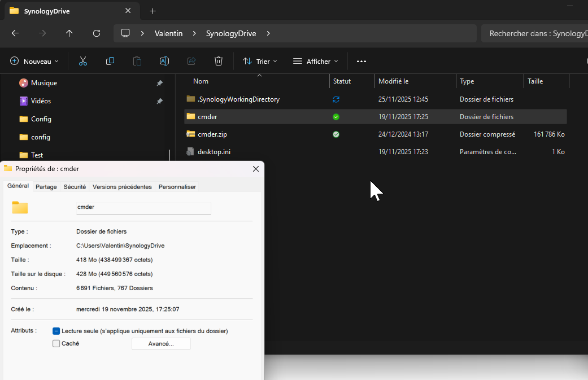Image resolution: width=588 pixels, height=380 pixels.
Task: Expand the Trier sort options
Action: 260,61
